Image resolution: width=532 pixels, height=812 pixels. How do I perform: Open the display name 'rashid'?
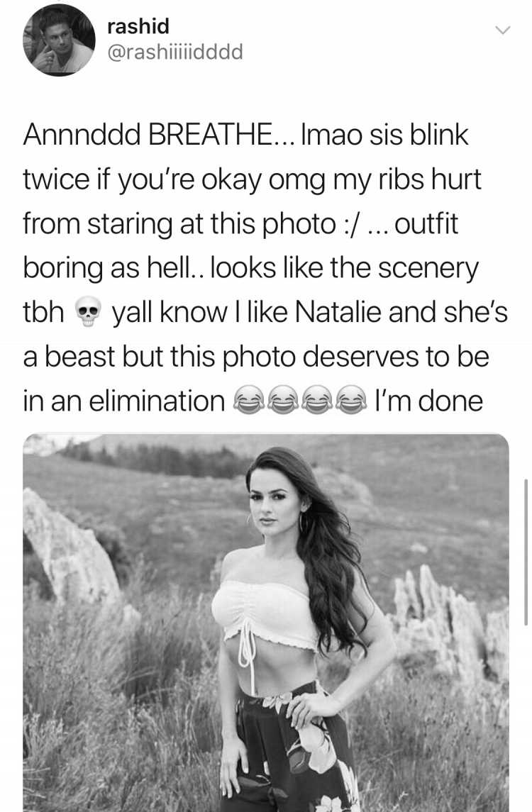coord(138,26)
